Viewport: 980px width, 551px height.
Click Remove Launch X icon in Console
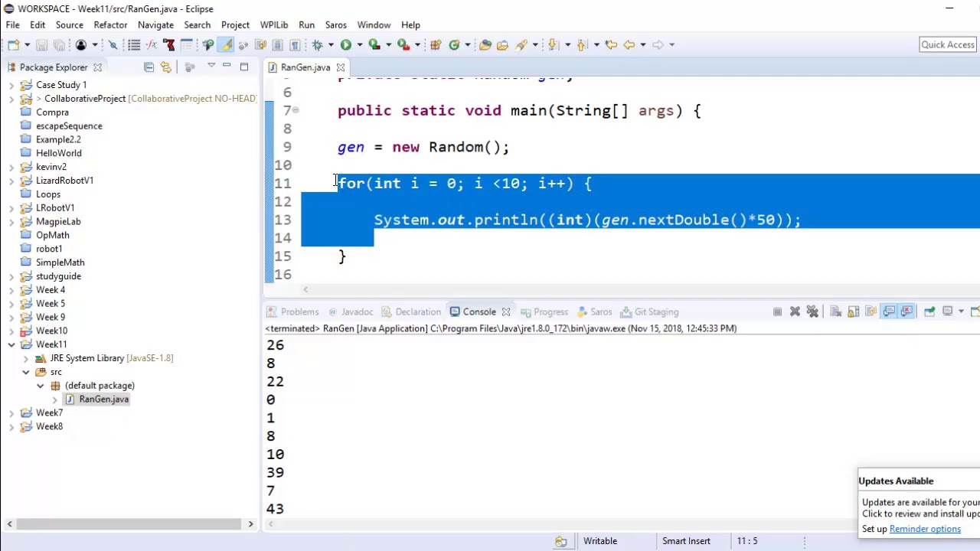pos(795,311)
